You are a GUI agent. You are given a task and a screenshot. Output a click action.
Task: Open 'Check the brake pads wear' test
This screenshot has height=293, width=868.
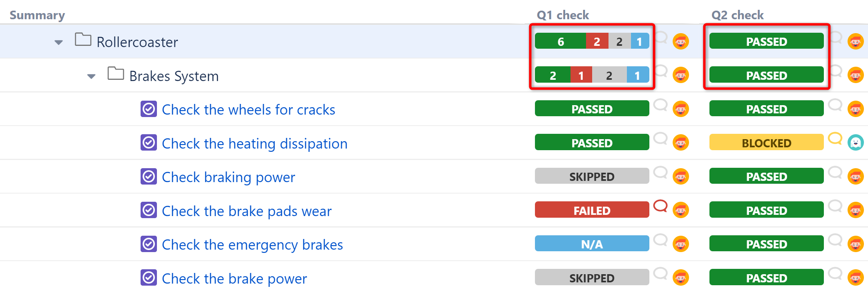pyautogui.click(x=246, y=211)
